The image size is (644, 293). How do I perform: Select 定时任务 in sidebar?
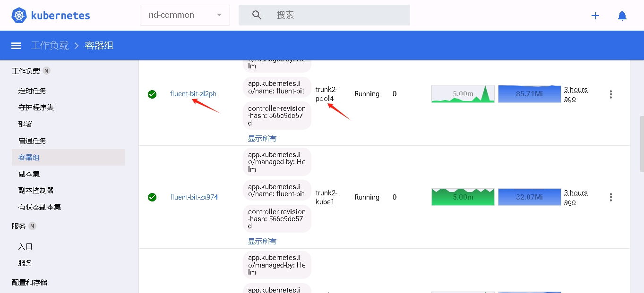[33, 91]
